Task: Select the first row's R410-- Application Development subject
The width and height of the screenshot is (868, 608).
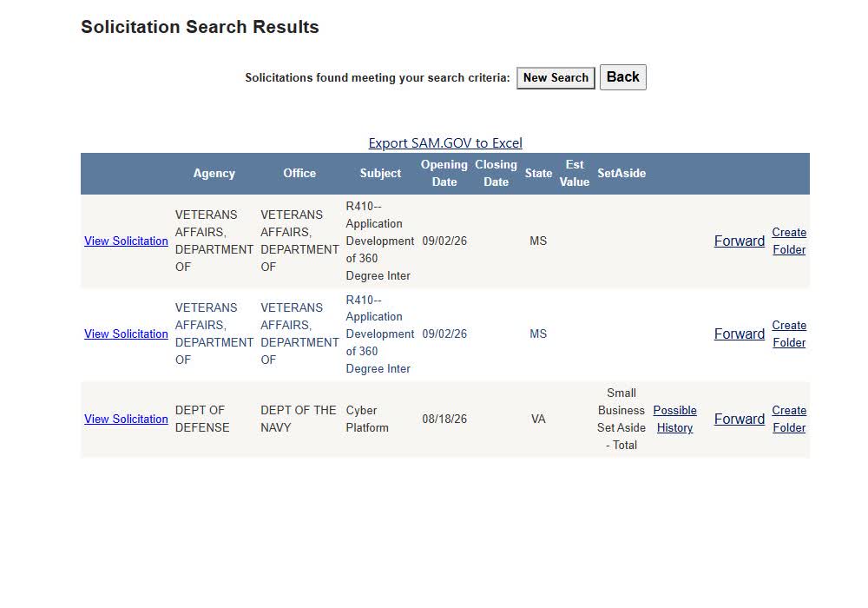Action: (x=380, y=241)
